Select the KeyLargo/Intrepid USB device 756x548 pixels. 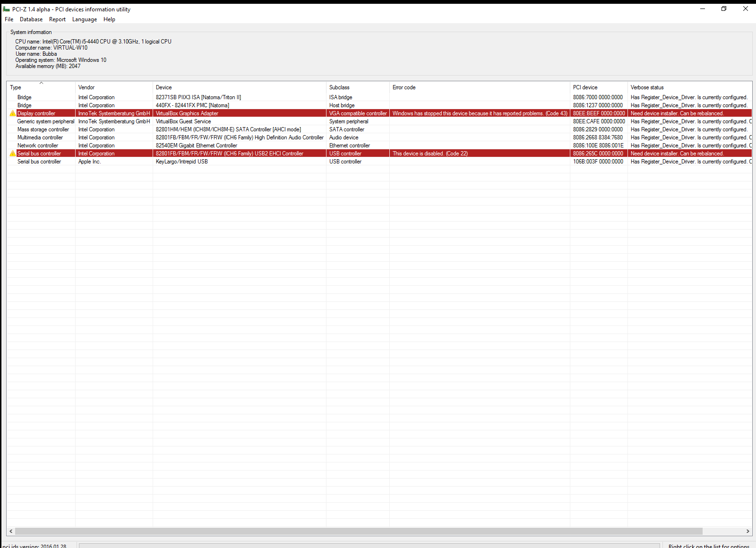tap(182, 162)
